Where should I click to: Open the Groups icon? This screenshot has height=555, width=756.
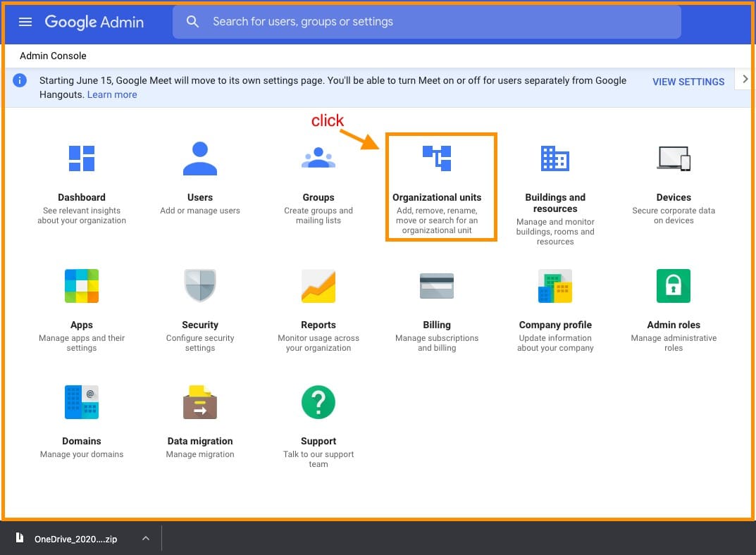[x=318, y=158]
